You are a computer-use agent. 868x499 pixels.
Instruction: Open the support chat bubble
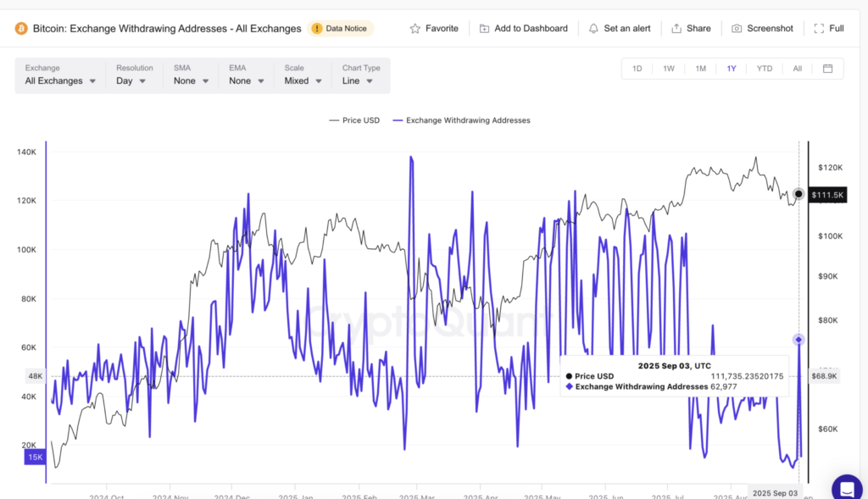pos(846,487)
